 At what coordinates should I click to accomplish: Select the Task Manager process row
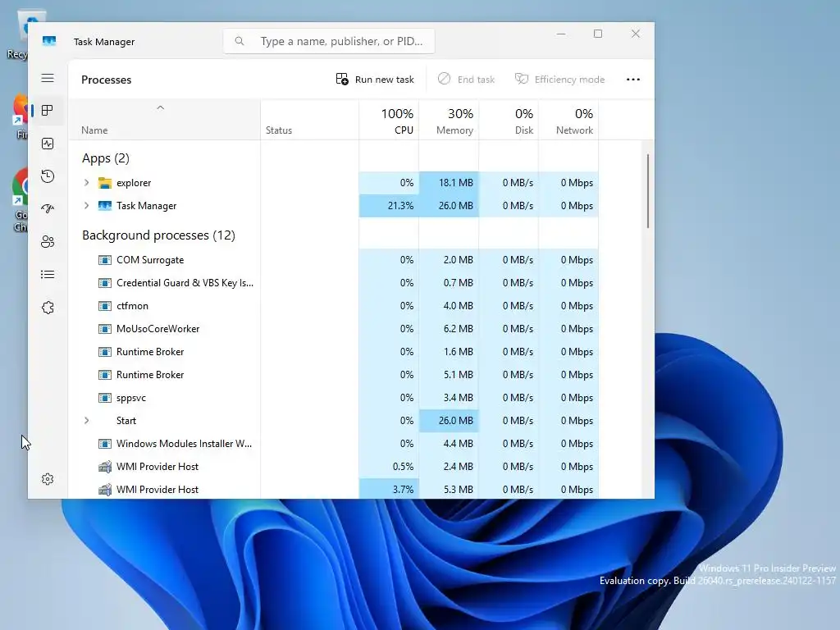pos(334,206)
